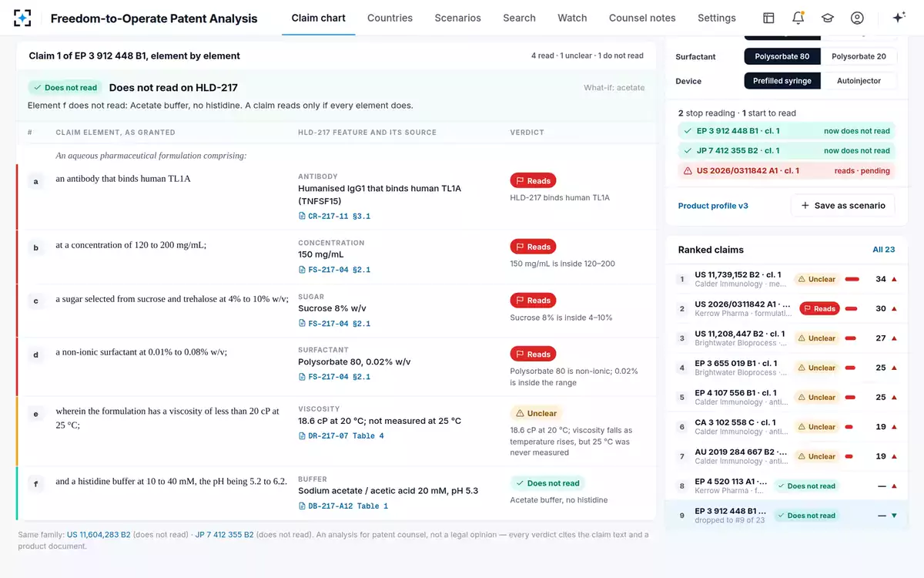The height and width of the screenshot is (578, 924).
Task: Open the graduation cap learning icon
Action: pos(828,18)
